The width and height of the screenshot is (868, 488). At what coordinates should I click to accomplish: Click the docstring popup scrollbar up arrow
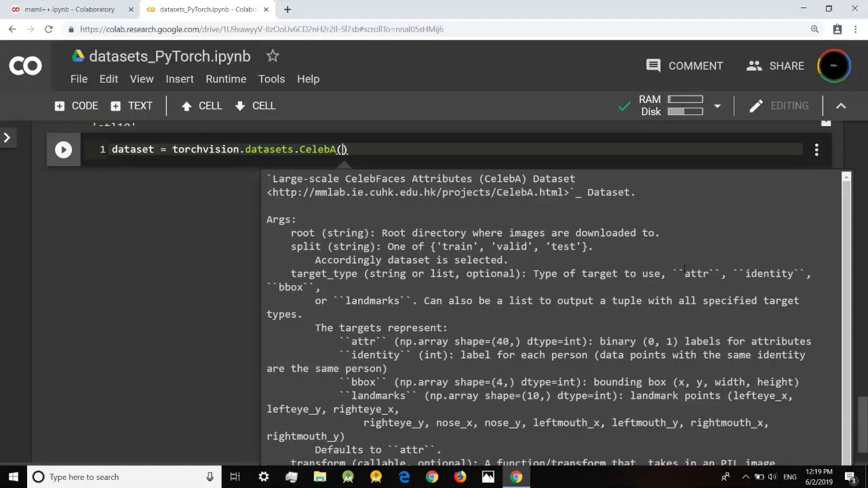[x=846, y=177]
